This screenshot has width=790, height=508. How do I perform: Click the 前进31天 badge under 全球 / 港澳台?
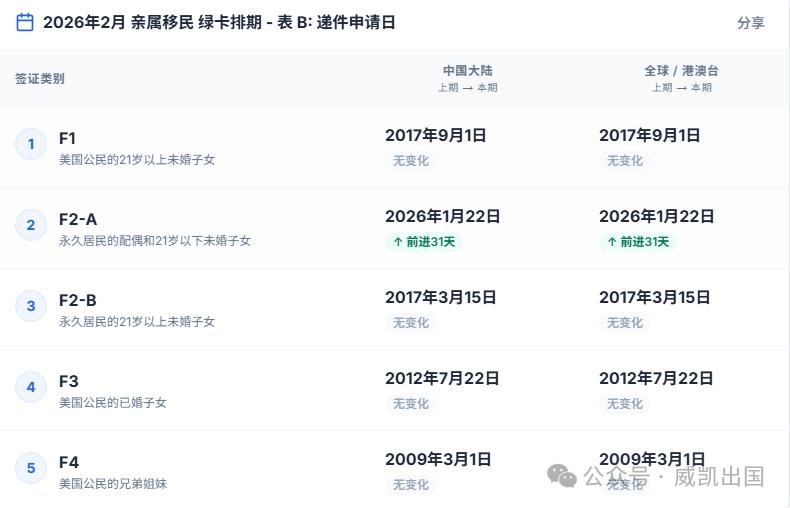(638, 242)
